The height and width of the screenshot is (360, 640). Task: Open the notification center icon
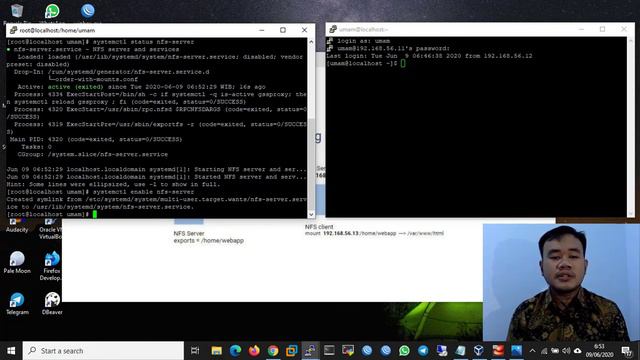pos(627,351)
